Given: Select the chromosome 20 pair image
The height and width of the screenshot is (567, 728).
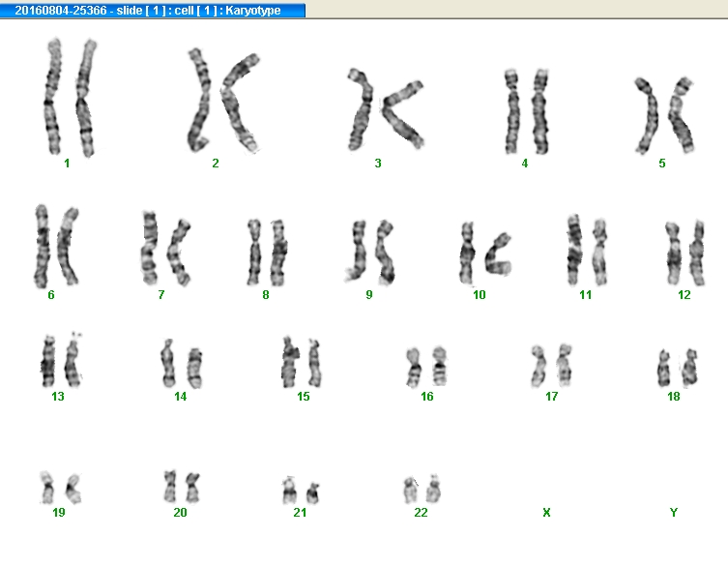Looking at the screenshot, I should pos(182,486).
